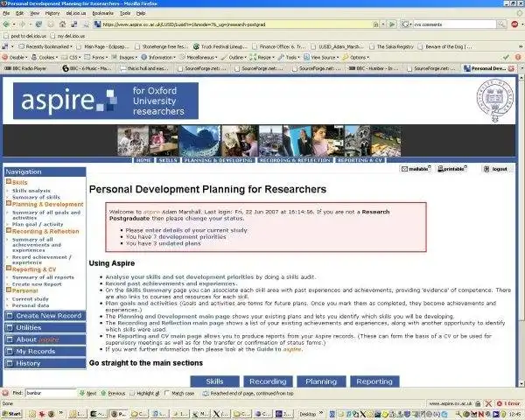Screen dimensions: 525x420
Task: Open the Tools menu in the menu bar
Action: point(125,13)
